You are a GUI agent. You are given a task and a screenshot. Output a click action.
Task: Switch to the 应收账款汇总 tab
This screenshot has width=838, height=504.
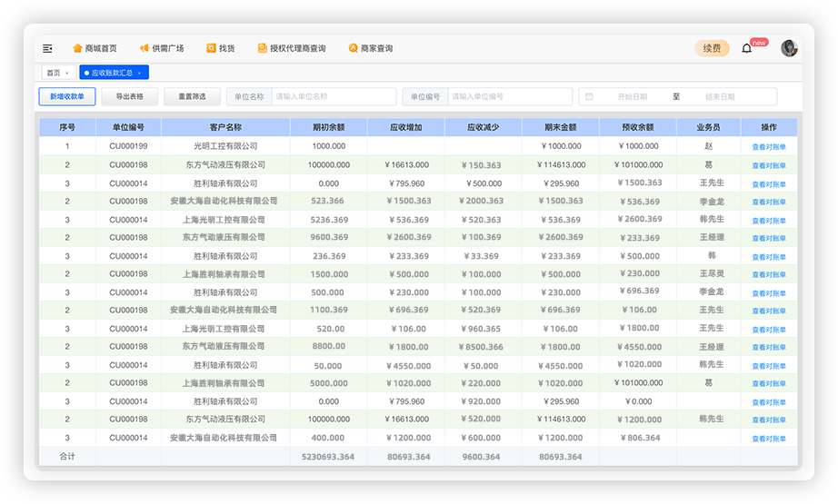coord(112,73)
